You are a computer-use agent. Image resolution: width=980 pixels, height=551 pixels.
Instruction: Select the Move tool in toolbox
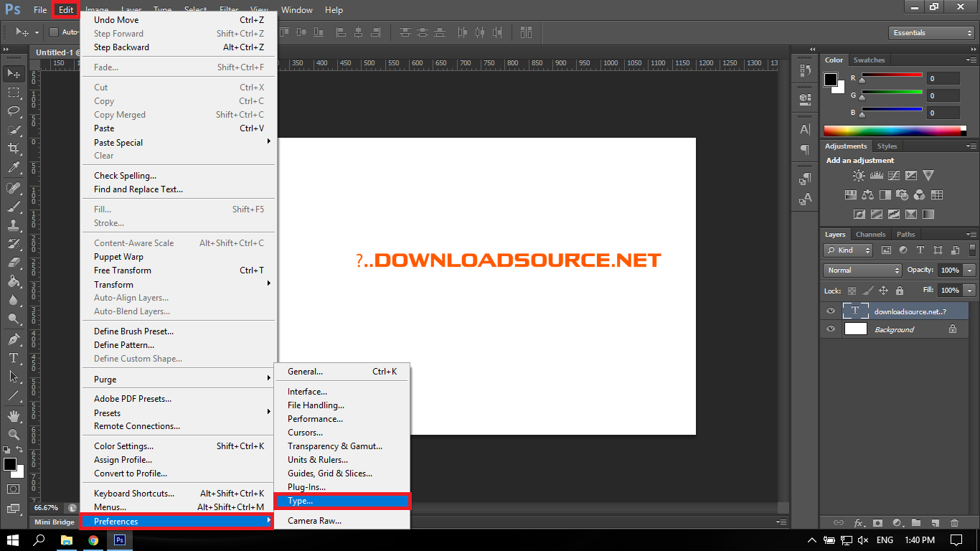click(14, 74)
